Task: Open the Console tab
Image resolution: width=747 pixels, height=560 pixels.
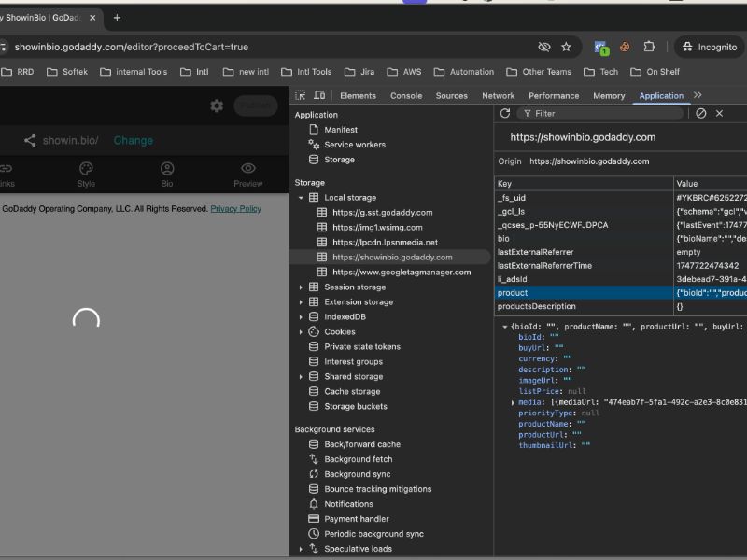Action: pyautogui.click(x=406, y=96)
